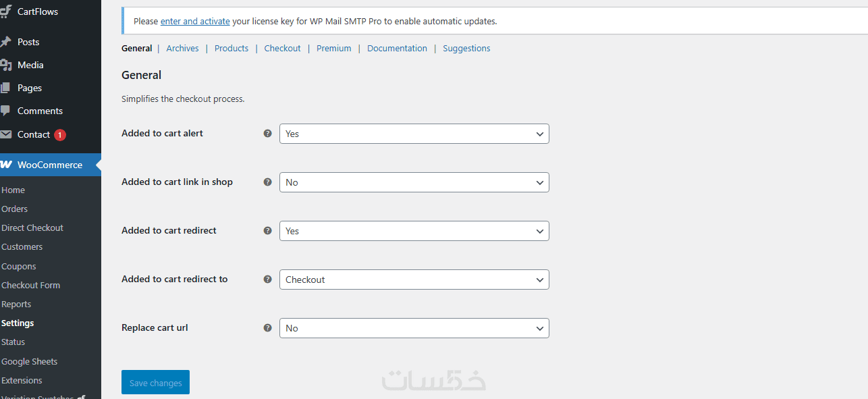The height and width of the screenshot is (399, 868).
Task: Click help icon beside Replace cart url
Action: pos(267,328)
